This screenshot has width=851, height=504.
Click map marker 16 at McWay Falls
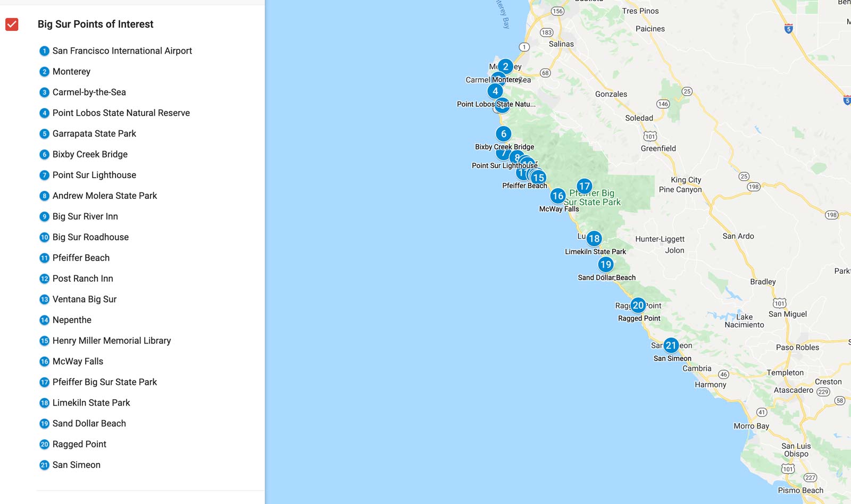point(557,196)
